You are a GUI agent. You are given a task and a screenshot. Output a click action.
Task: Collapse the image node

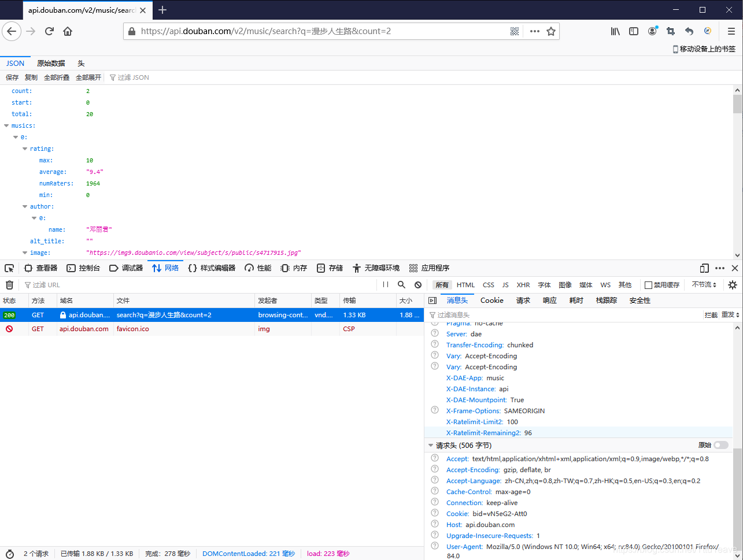(25, 253)
